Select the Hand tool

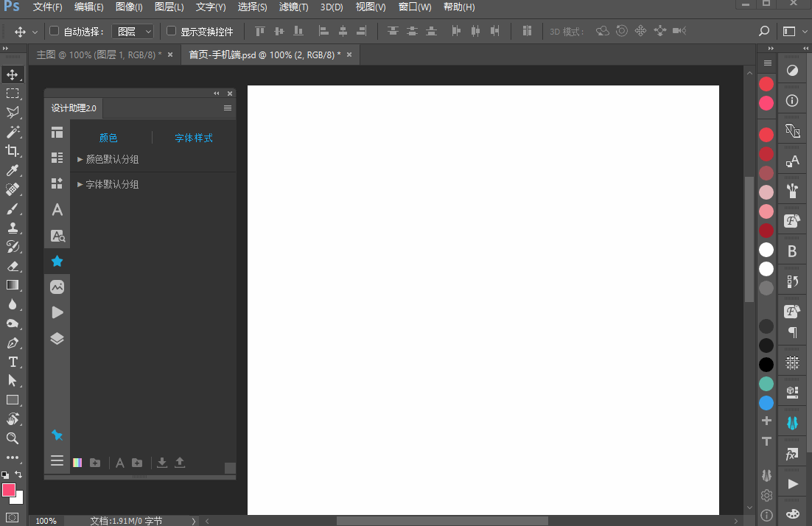tap(13, 419)
